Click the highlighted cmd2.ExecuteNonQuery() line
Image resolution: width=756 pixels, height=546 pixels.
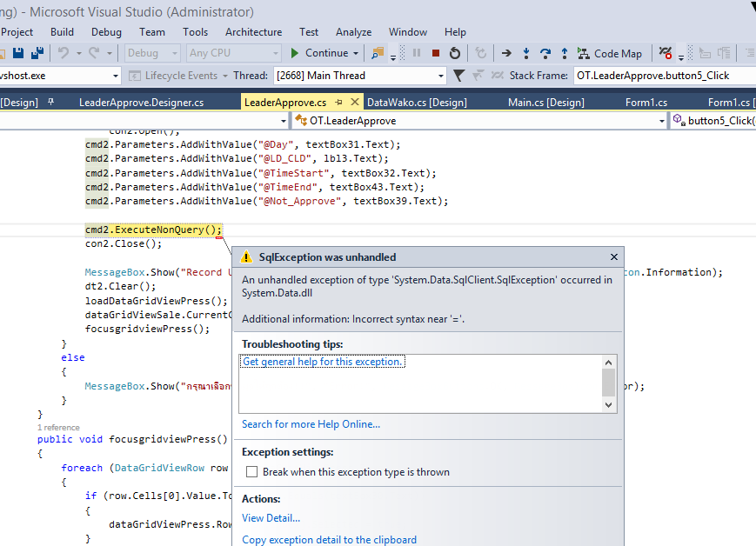(x=153, y=230)
